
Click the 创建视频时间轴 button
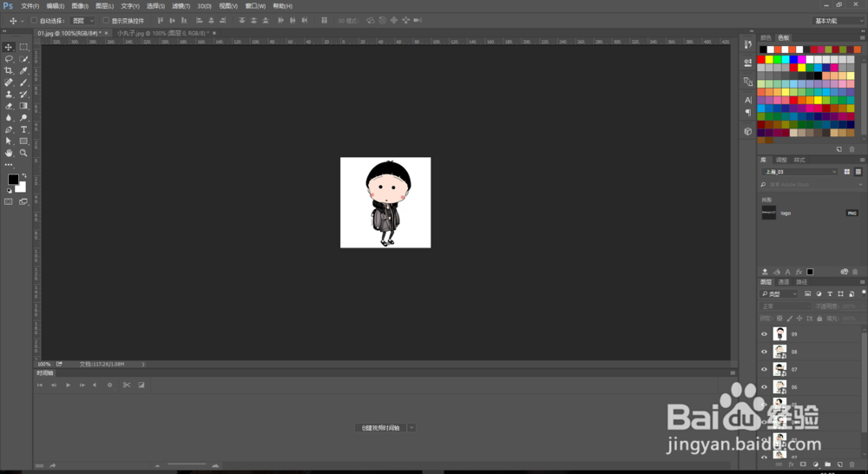pyautogui.click(x=381, y=427)
